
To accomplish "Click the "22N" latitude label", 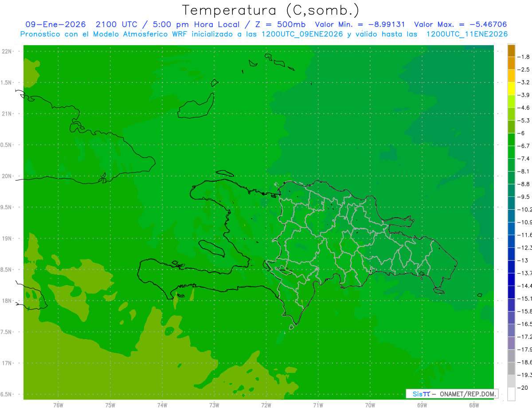I will [7, 51].
